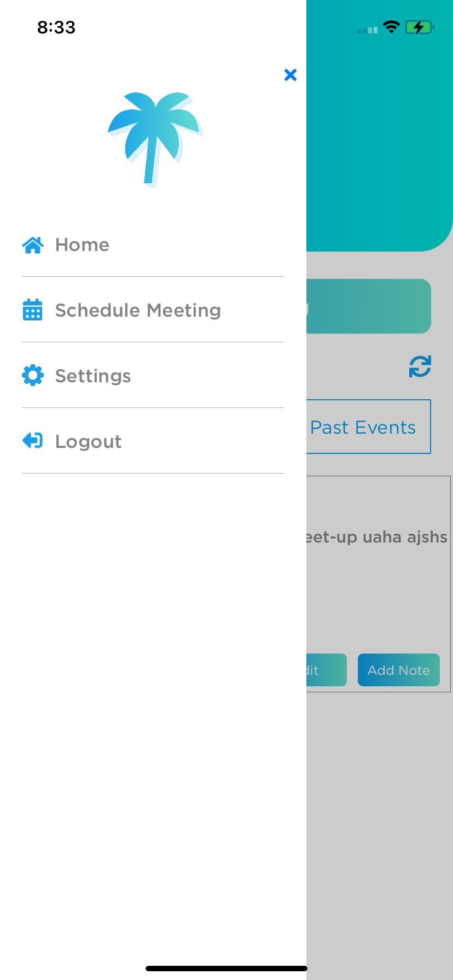Click the calendar icon beside Schedule Meeting
Screen dimensions: 453x980
point(33,310)
